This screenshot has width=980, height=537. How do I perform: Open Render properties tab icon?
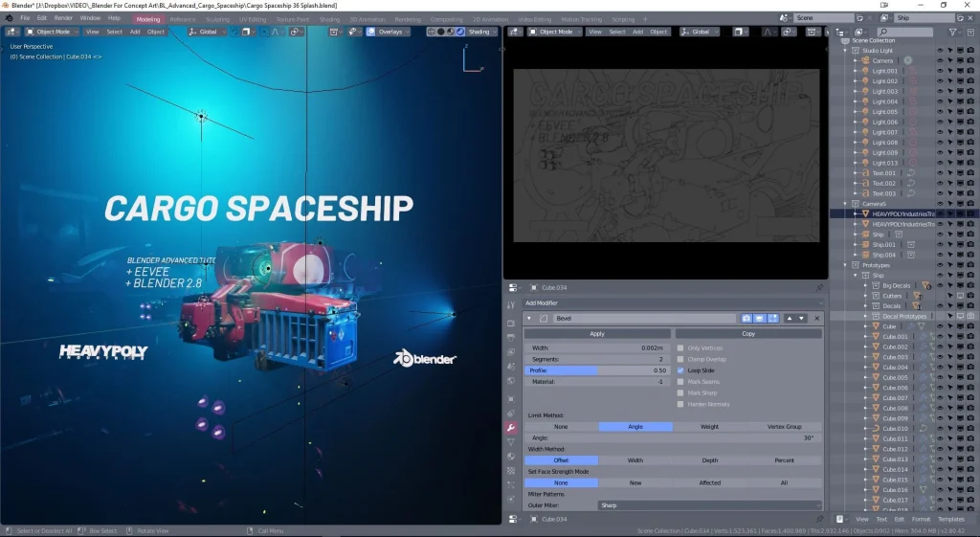pyautogui.click(x=511, y=323)
